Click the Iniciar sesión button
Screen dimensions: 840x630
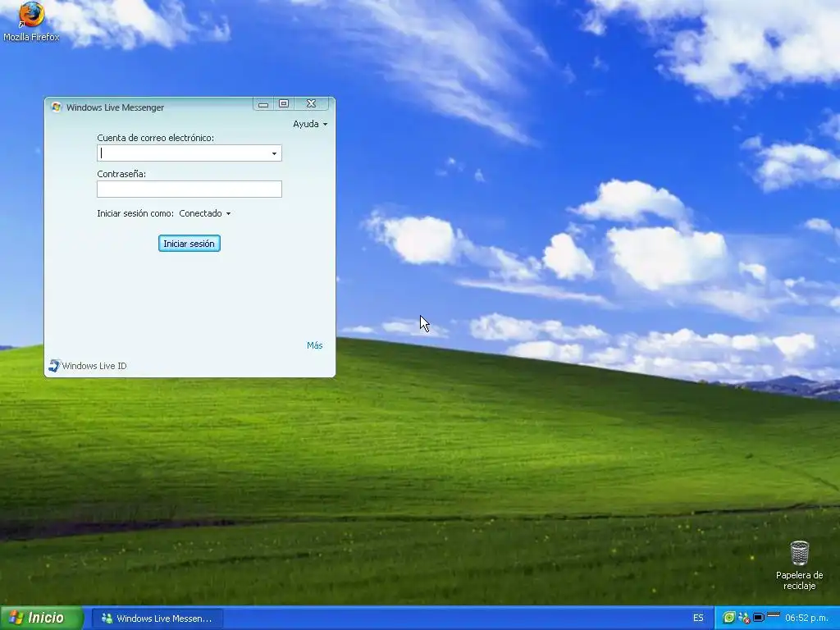[189, 244]
